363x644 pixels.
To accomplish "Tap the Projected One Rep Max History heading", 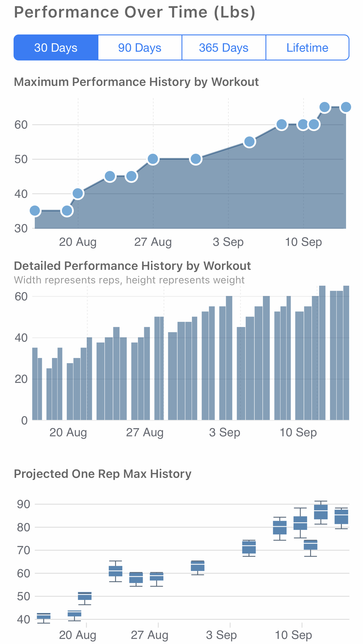I will coord(103,474).
